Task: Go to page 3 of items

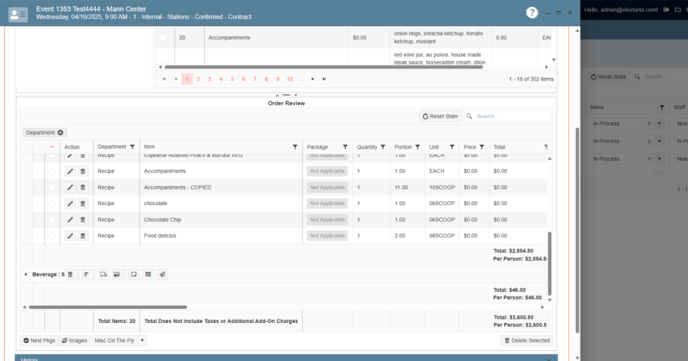Action: point(209,79)
